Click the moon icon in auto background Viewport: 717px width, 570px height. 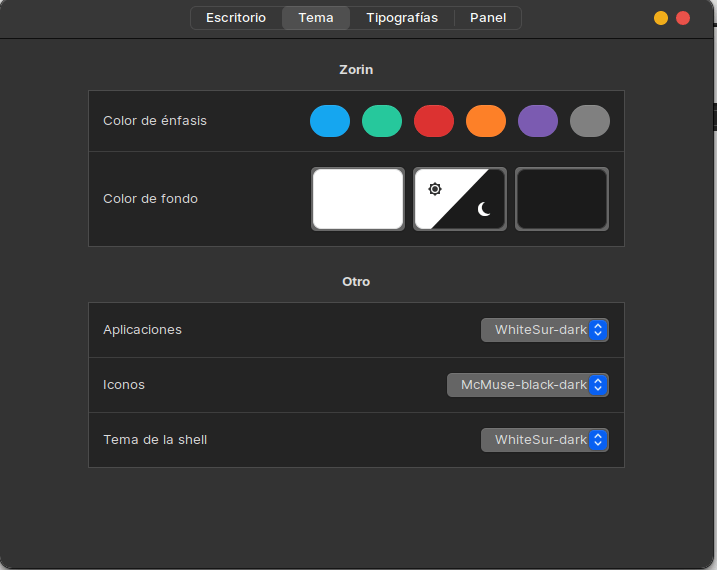(x=485, y=209)
